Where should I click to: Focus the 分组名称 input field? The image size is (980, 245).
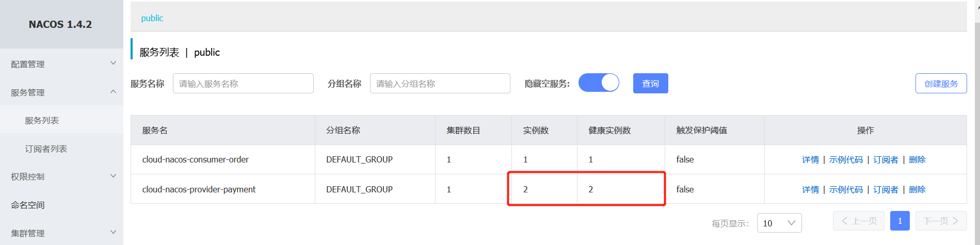tap(440, 84)
